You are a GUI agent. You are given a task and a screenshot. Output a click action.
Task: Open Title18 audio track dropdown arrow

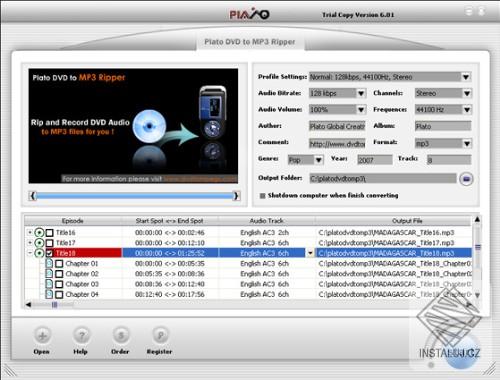pyautogui.click(x=310, y=253)
